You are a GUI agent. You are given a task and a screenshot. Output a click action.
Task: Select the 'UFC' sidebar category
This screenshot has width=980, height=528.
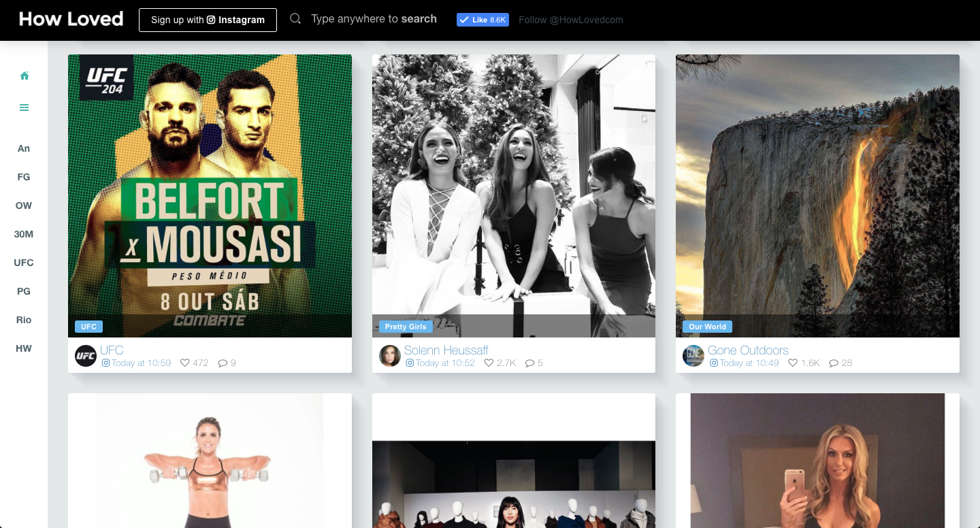24,263
